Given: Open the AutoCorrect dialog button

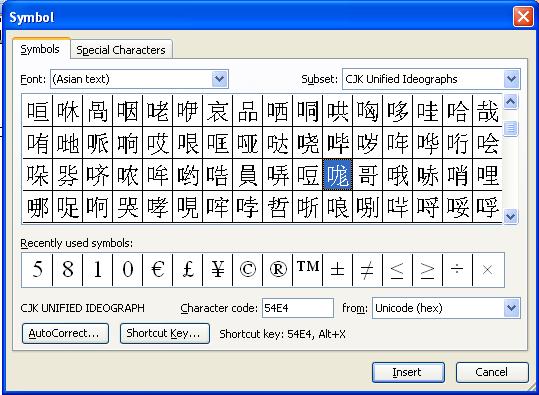Looking at the screenshot, I should pyautogui.click(x=65, y=333).
